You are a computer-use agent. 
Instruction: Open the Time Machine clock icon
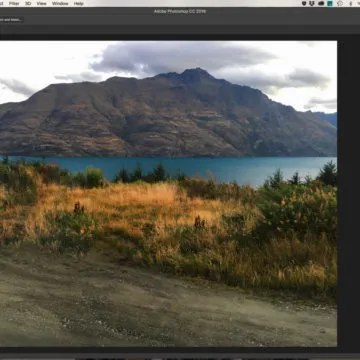[x=340, y=3]
